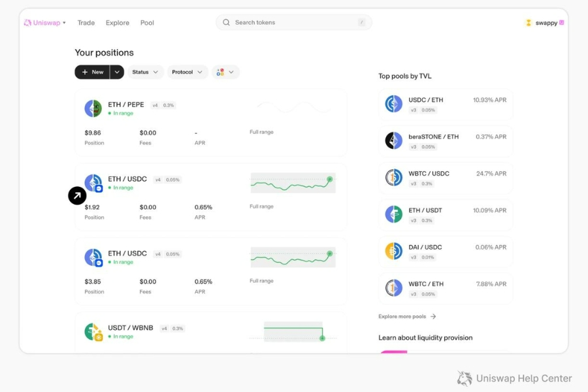
Task: Open the Explore menu
Action: click(x=118, y=22)
